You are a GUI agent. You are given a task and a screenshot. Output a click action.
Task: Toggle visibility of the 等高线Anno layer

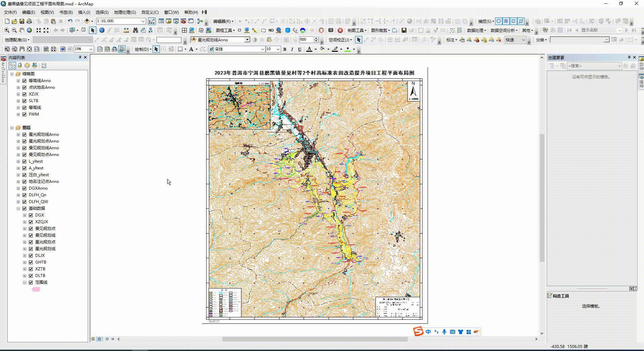pos(24,80)
